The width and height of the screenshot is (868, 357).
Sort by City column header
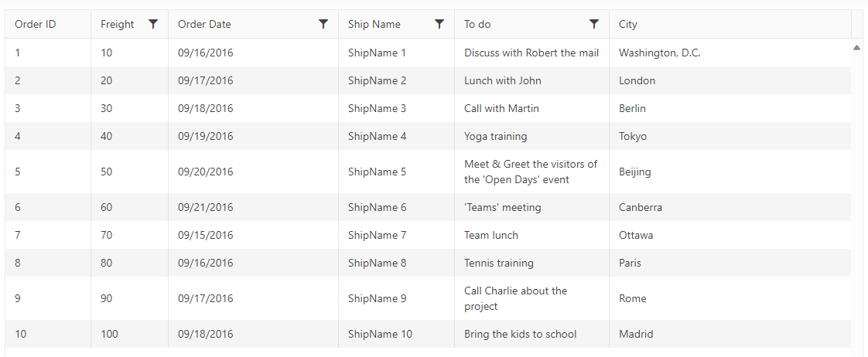(x=730, y=24)
